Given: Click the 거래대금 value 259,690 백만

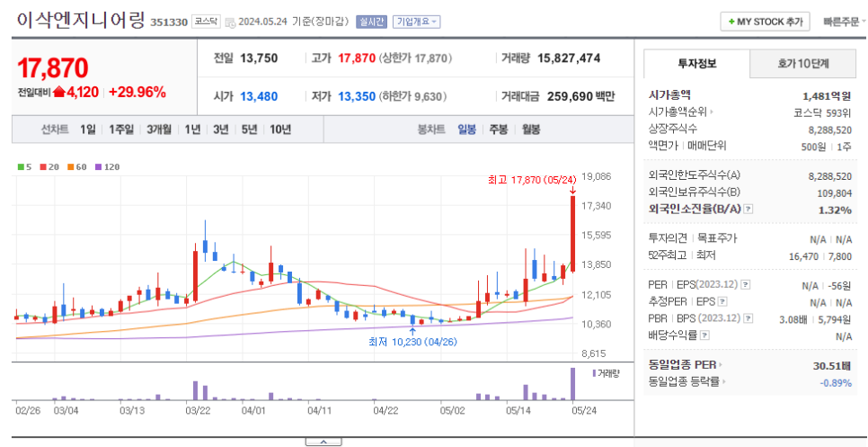Looking at the screenshot, I should 580,96.
